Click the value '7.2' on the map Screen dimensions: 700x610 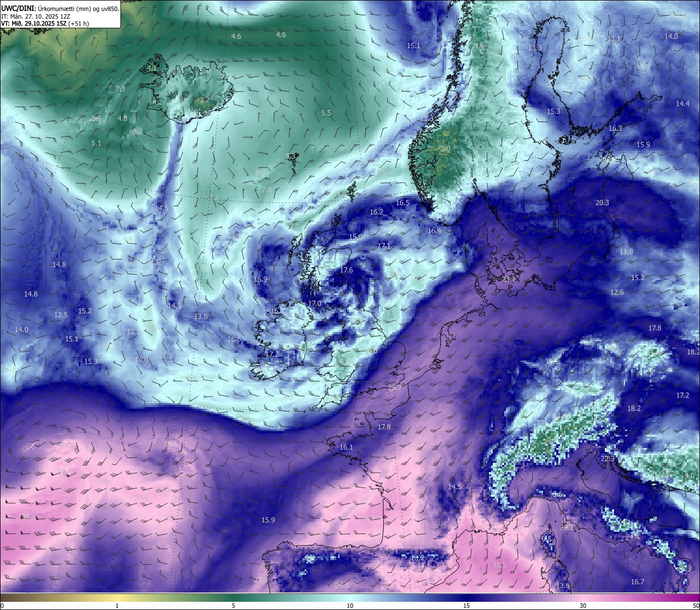(214, 197)
